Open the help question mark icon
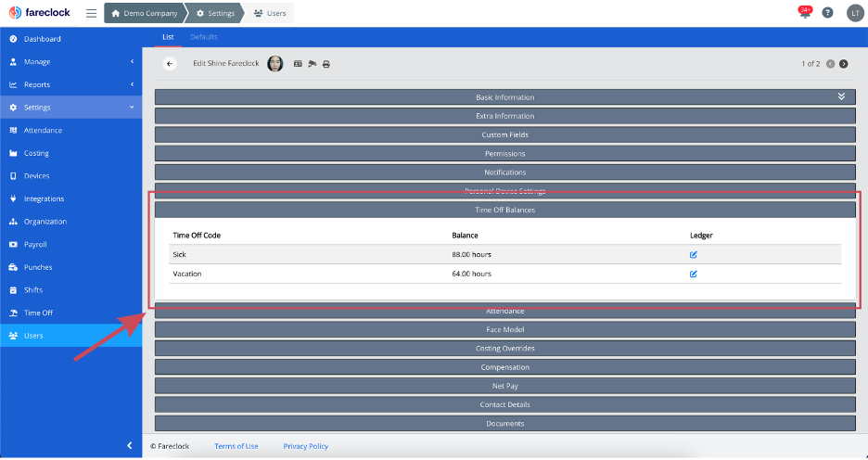868x460 pixels. (827, 13)
